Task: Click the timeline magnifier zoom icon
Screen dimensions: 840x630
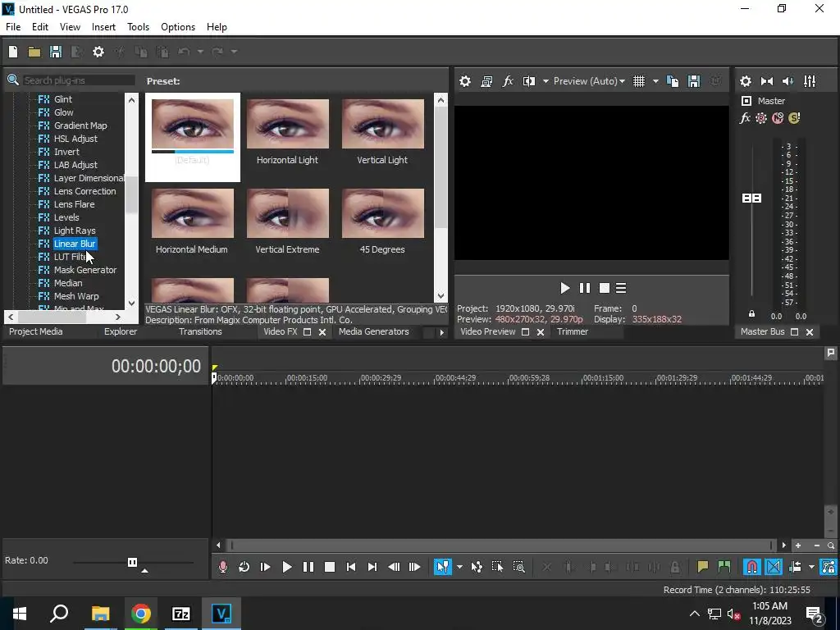Action: [831, 546]
